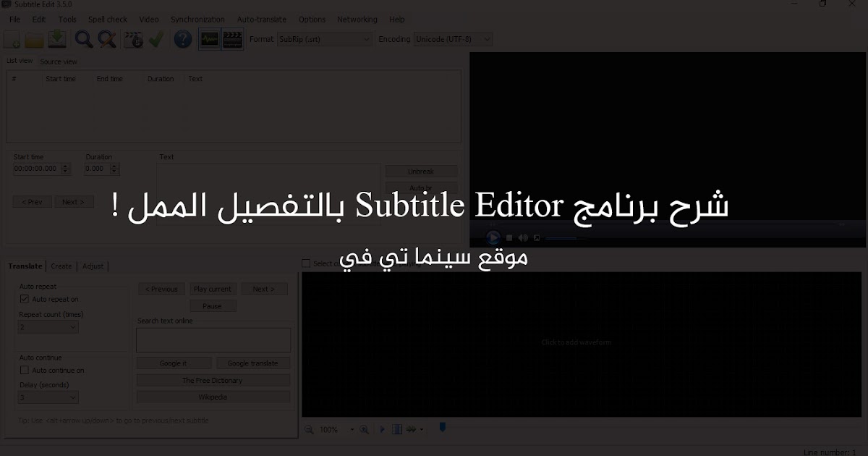Open the Delay seconds dropdown
The image size is (868, 456).
pos(48,397)
